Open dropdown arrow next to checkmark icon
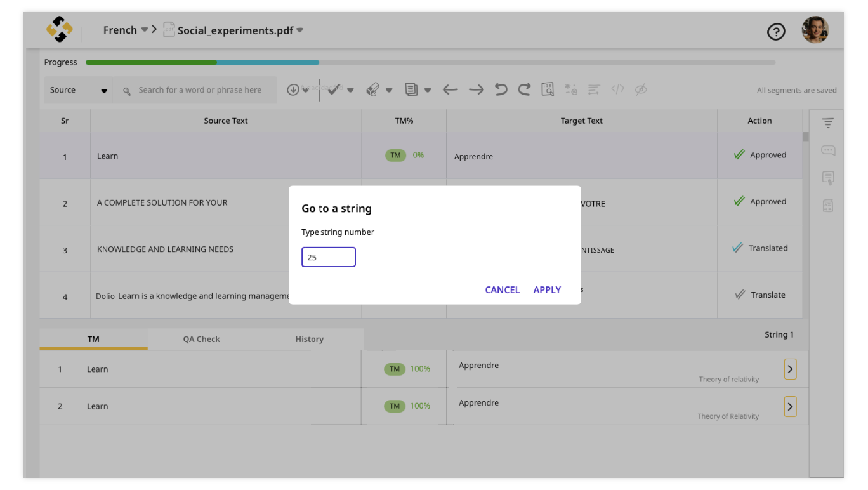Viewport: 868px width, 490px height. (350, 90)
